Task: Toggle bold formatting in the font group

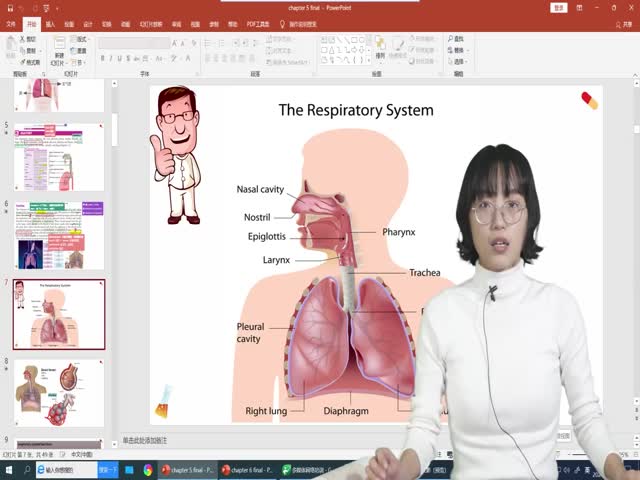Action: [x=102, y=58]
